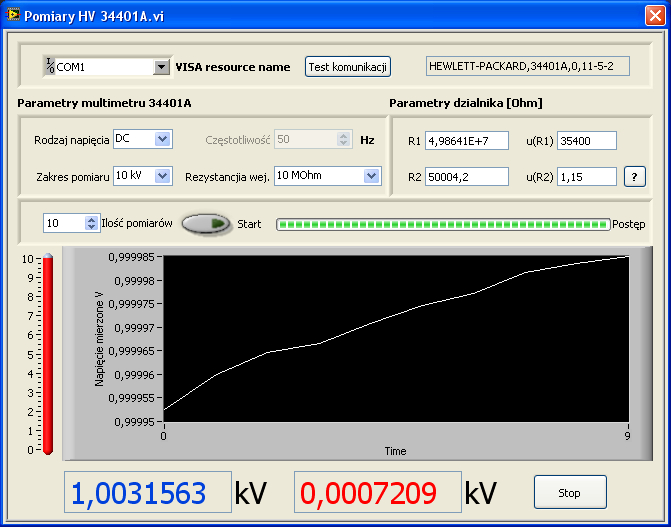Click the Postęp label
671x527 pixels.
coord(629,224)
